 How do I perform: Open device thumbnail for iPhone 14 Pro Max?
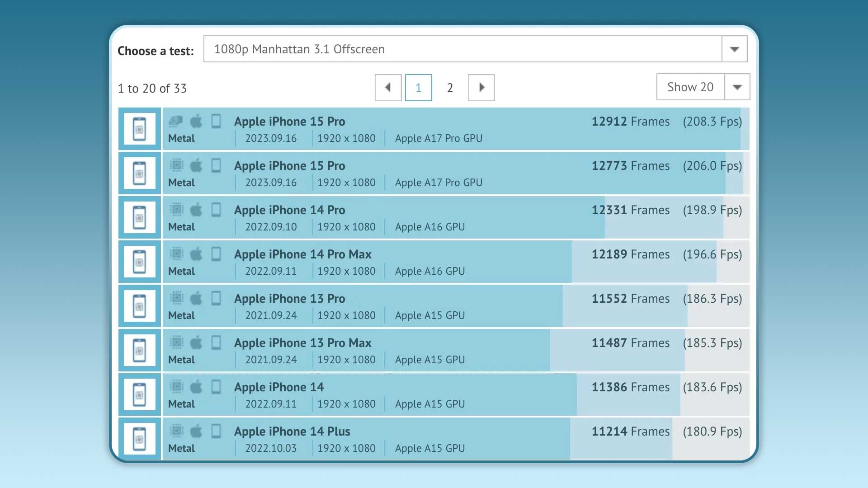point(140,262)
